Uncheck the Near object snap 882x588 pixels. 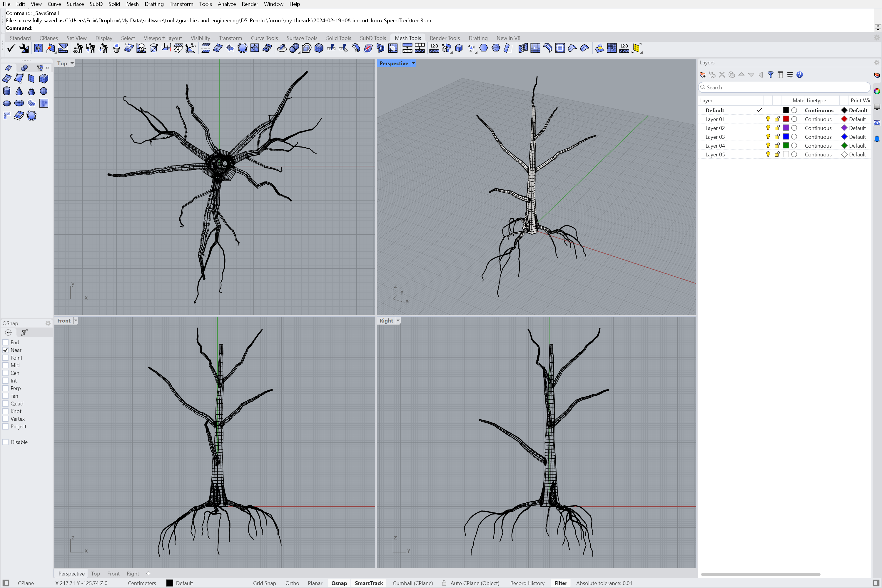pos(6,350)
